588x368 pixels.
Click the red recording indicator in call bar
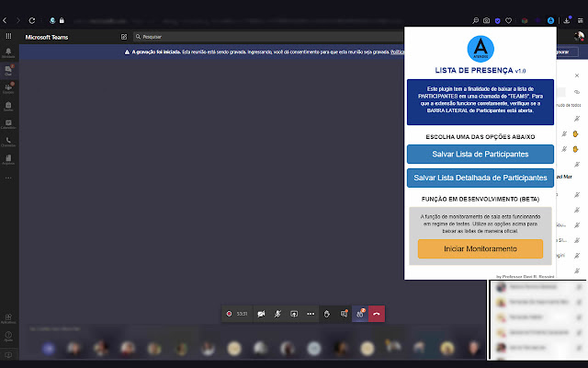[229, 314]
